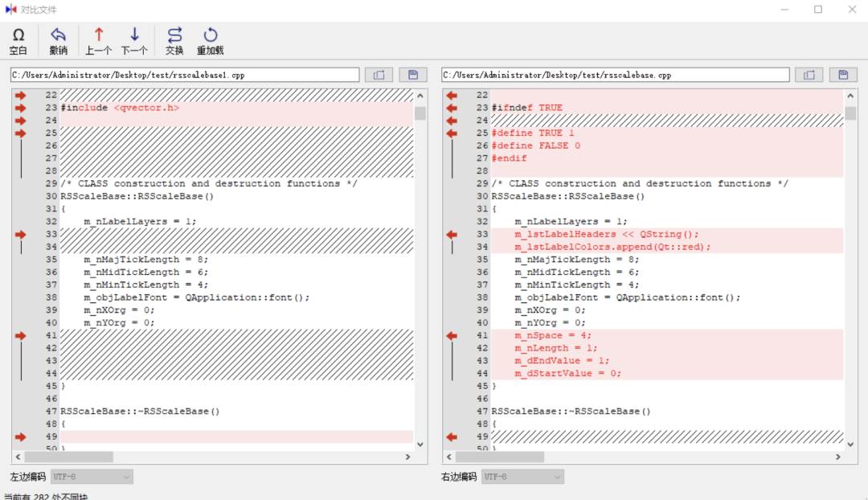Save the right pane file
Viewport: 868px width, 500px height.
[x=844, y=75]
